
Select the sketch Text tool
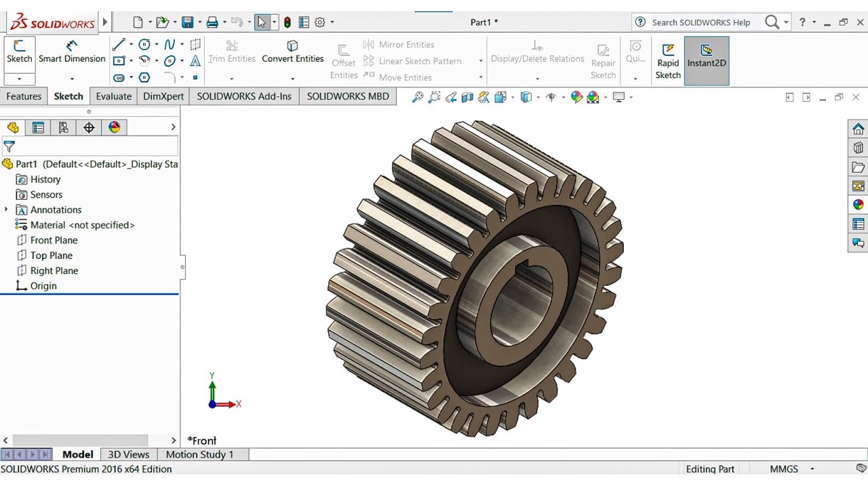tap(195, 61)
